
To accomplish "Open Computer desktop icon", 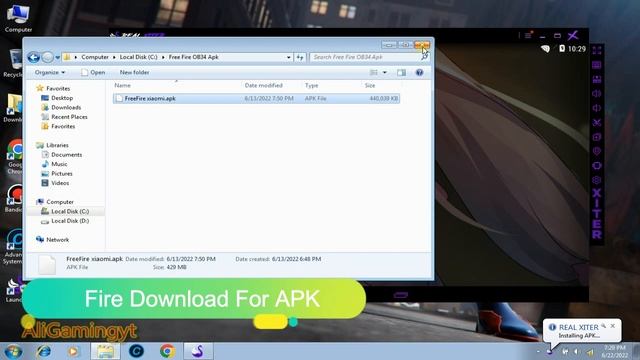I will [18, 18].
